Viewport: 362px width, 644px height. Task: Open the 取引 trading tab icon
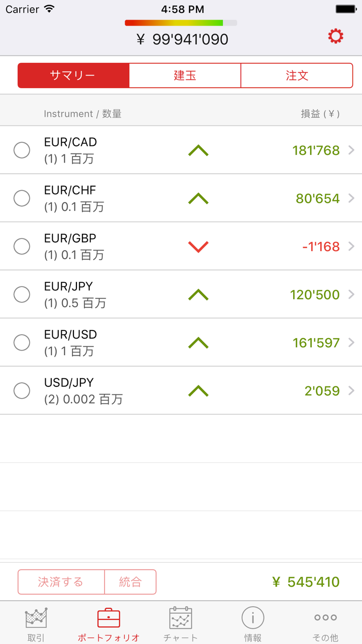(36, 618)
